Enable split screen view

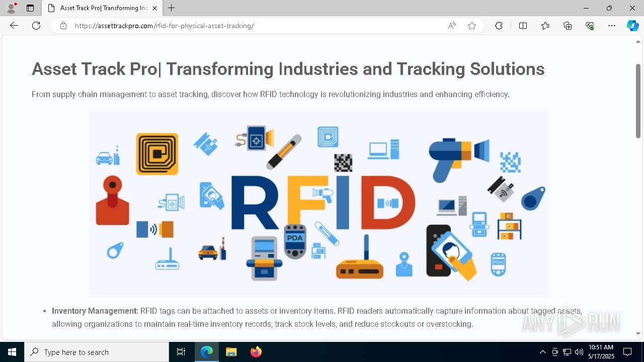pyautogui.click(x=523, y=26)
